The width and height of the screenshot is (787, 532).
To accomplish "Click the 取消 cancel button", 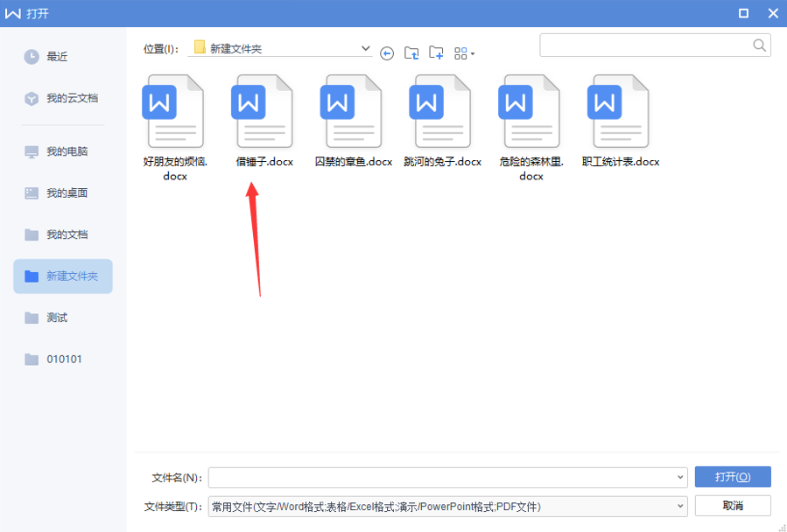I will pyautogui.click(x=733, y=506).
